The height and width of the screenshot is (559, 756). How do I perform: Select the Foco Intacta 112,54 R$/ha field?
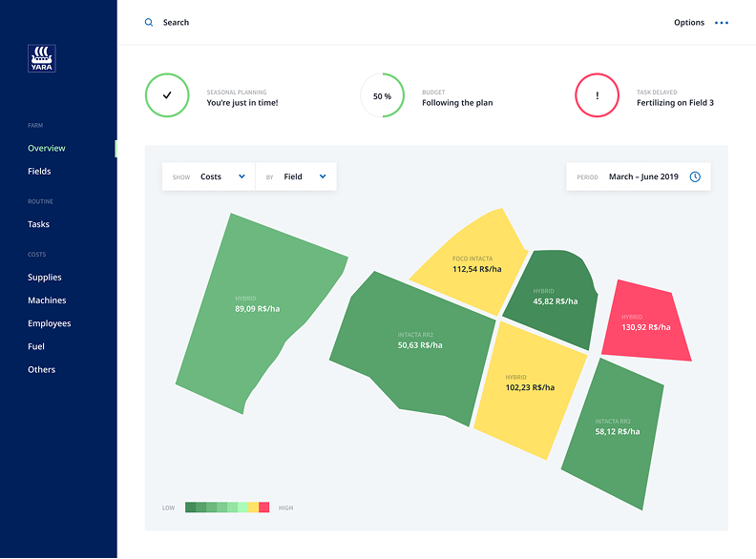point(472,265)
